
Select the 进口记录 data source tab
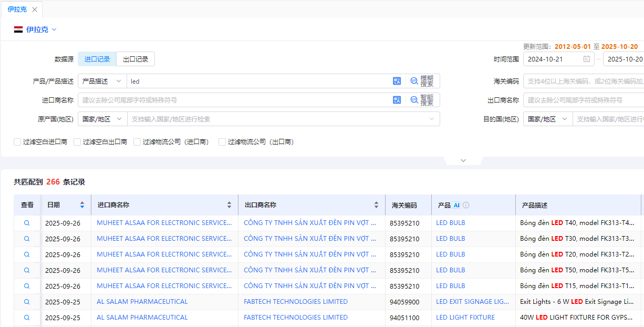coord(97,59)
